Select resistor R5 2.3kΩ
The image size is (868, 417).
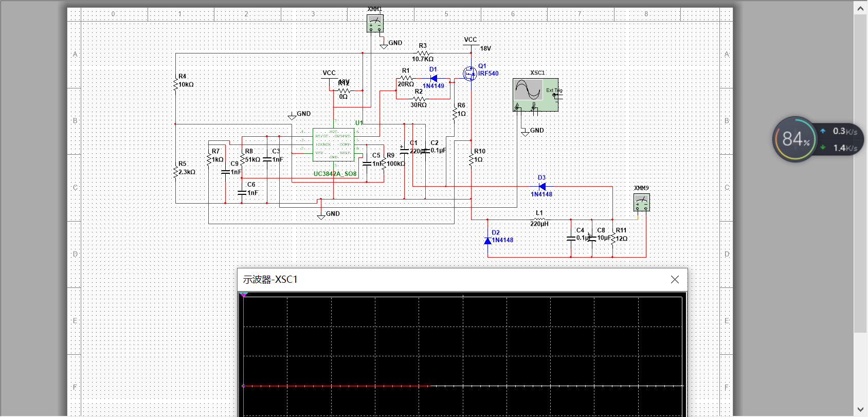(176, 171)
